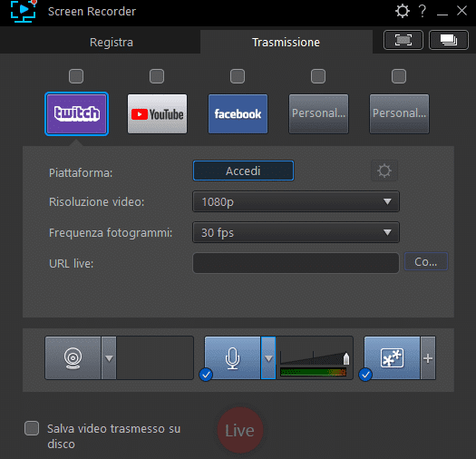Click the URL live: label

click(x=71, y=263)
